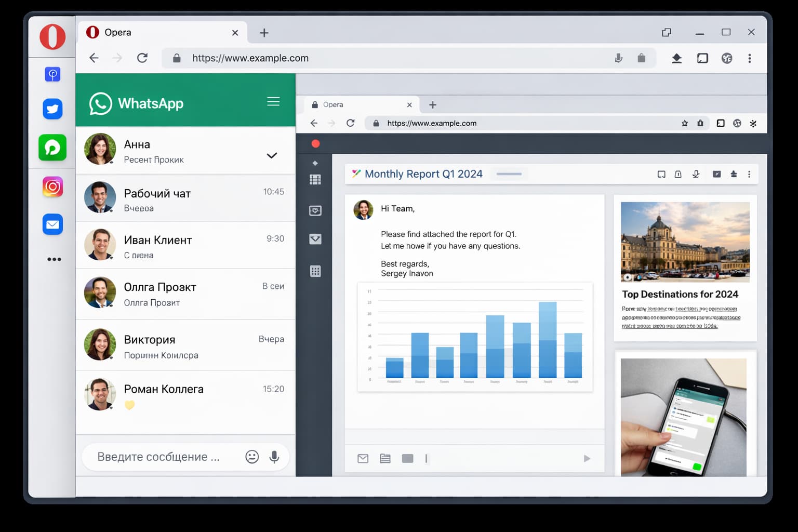Open Роман Коллега chat
Image resolution: width=798 pixels, height=532 pixels.
tap(185, 395)
